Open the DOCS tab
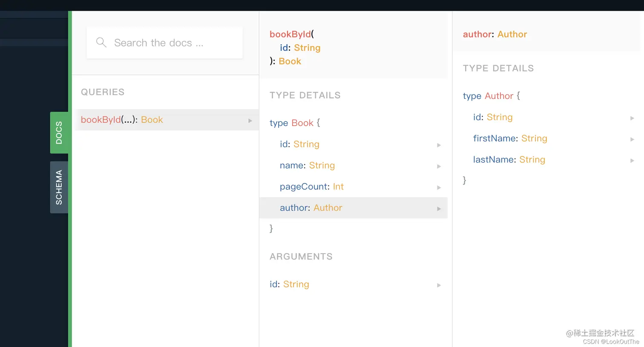 (60, 132)
